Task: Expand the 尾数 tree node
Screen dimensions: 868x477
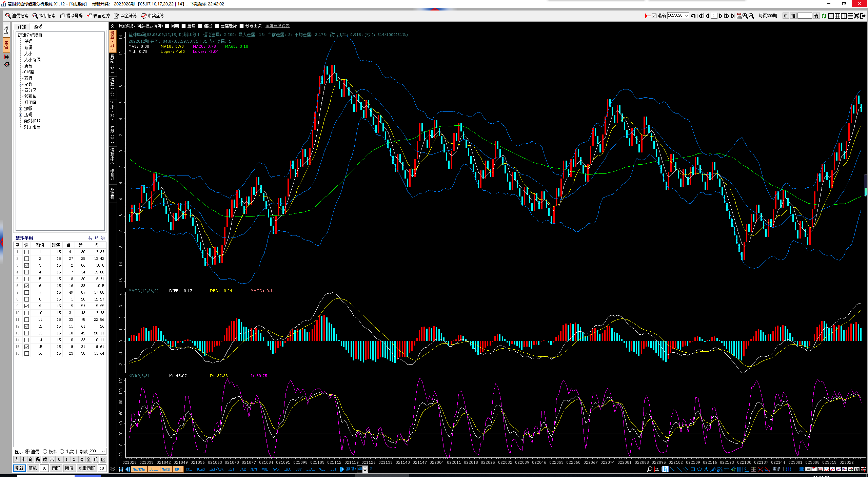Action: click(20, 84)
